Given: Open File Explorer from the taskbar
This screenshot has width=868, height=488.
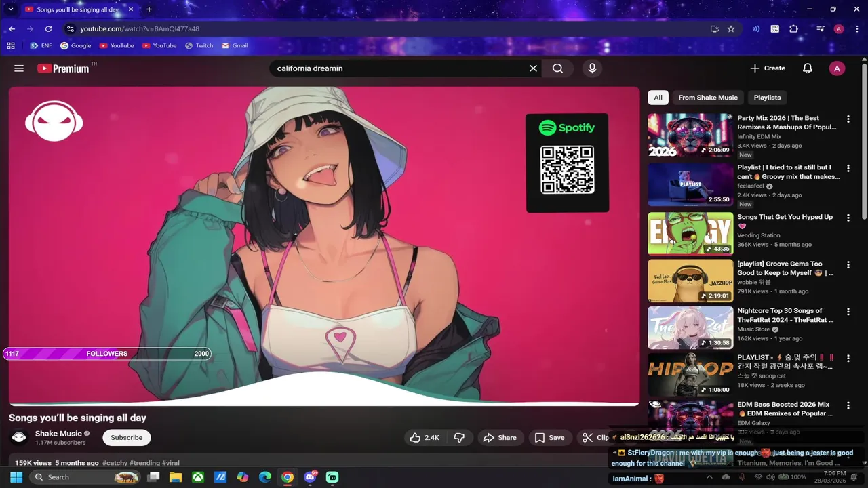Looking at the screenshot, I should click(x=175, y=477).
